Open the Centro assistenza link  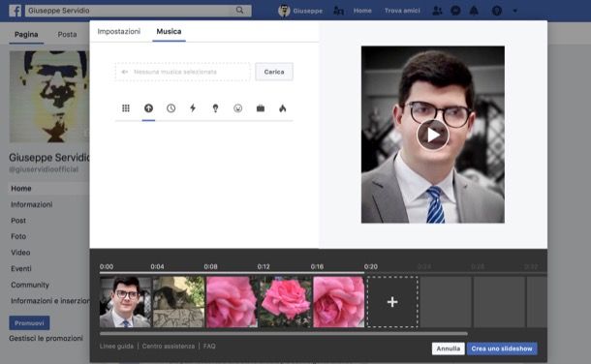169,346
